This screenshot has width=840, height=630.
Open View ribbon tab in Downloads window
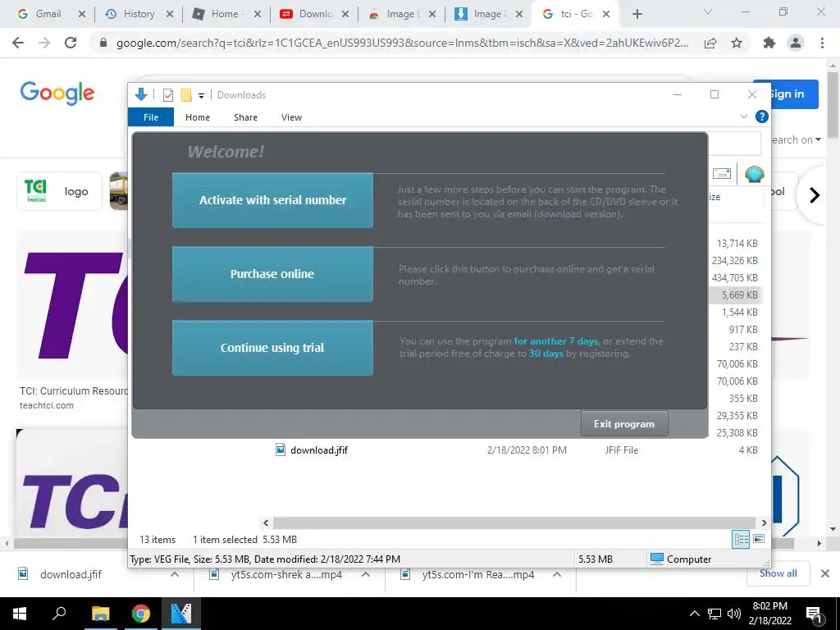291,117
